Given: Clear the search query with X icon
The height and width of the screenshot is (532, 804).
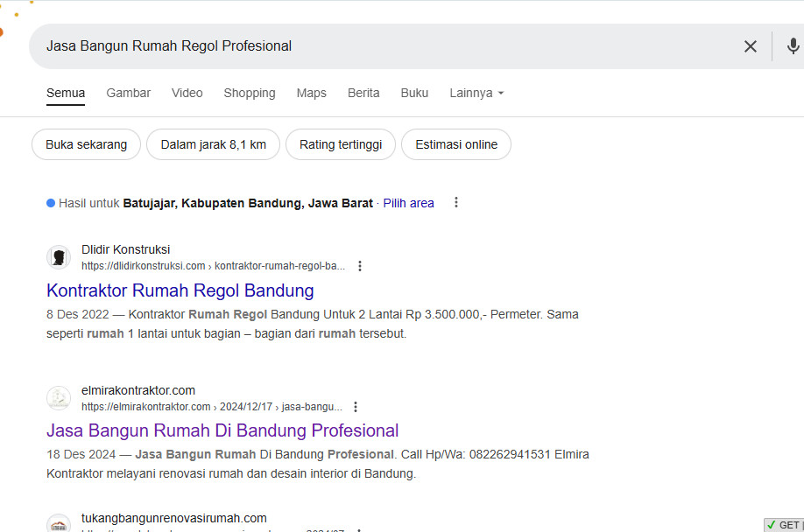Looking at the screenshot, I should (751, 46).
